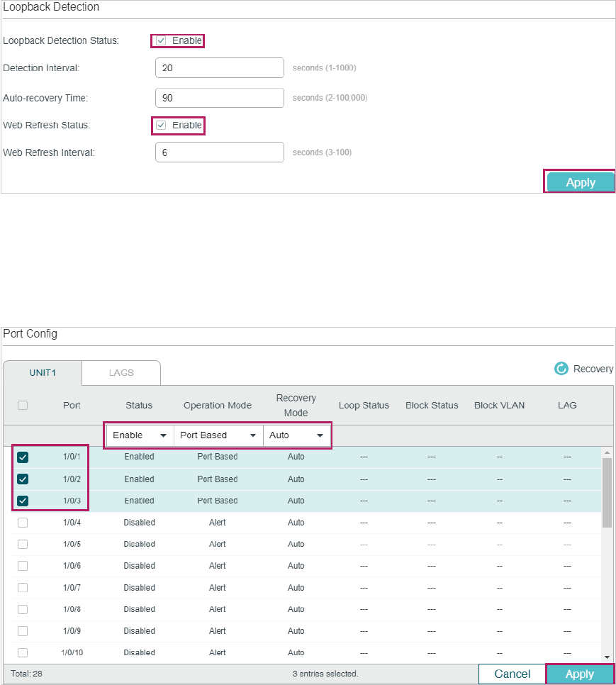
Task: Select the 1/0/10 port label
Action: [x=72, y=652]
